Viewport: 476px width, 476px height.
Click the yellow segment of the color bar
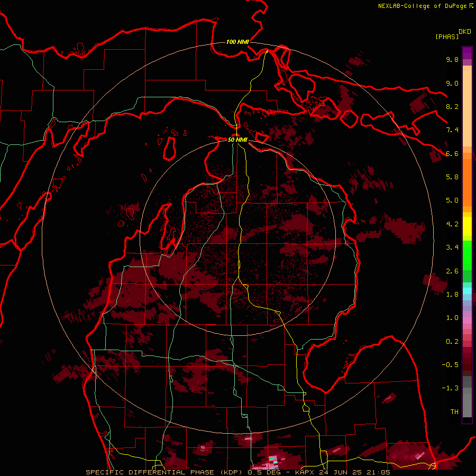(467, 226)
